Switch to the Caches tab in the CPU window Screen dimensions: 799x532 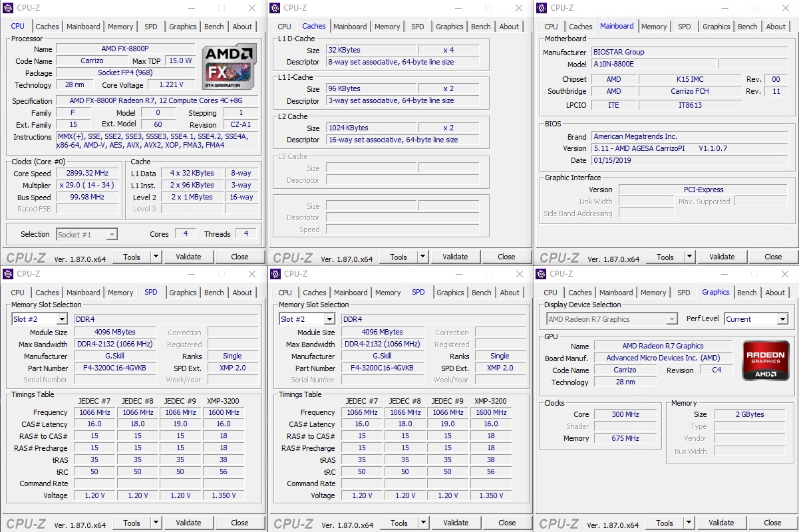pyautogui.click(x=47, y=27)
